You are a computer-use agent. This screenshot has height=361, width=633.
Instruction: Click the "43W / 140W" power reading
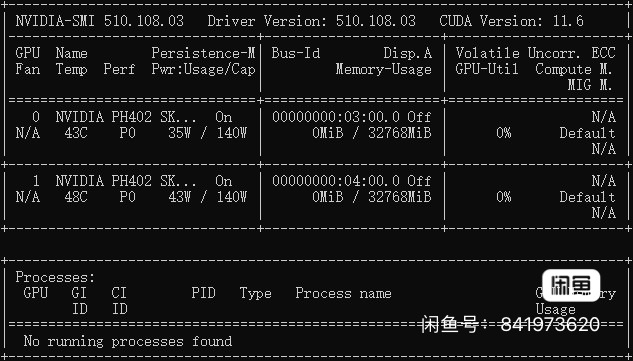pos(208,197)
